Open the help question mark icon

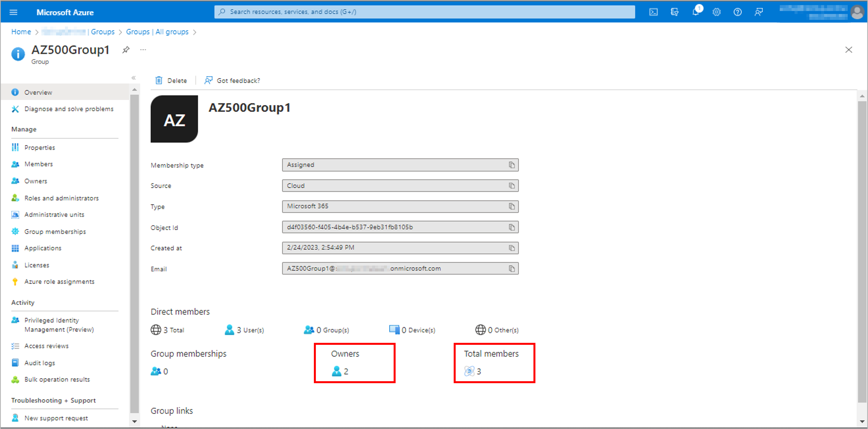737,12
